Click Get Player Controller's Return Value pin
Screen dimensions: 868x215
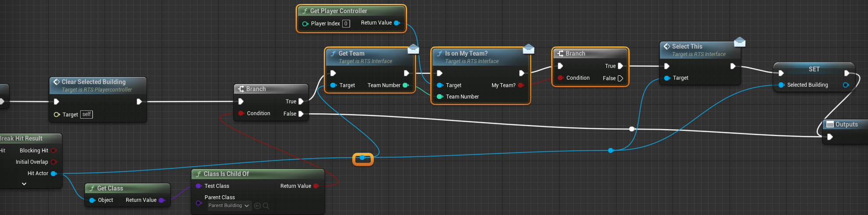click(397, 23)
